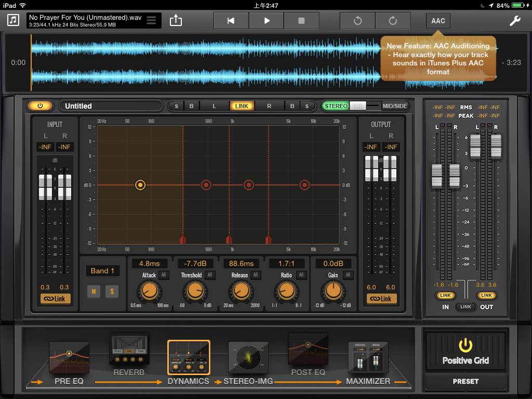Open the PRESET browser
Screen dimensions: 532x399
[x=465, y=381]
